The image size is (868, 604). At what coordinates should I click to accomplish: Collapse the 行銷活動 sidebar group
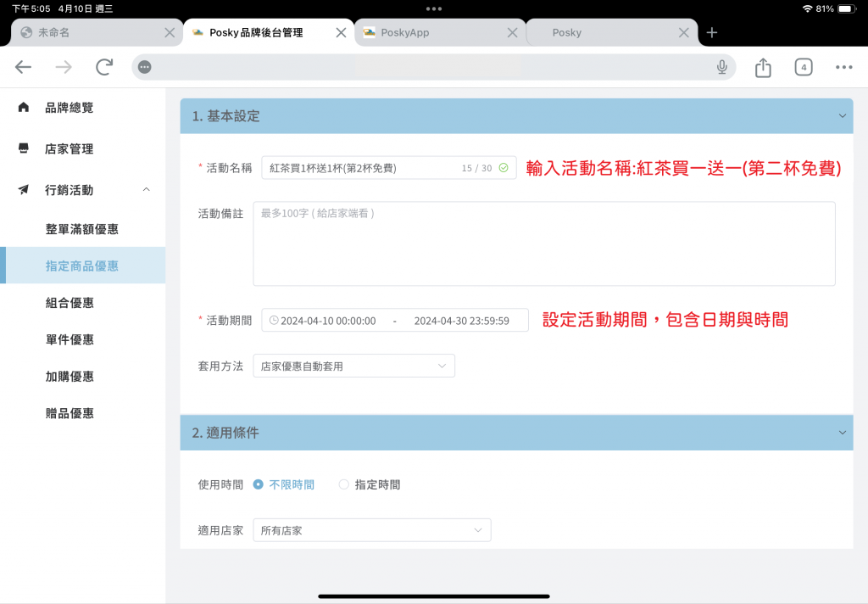pos(146,189)
